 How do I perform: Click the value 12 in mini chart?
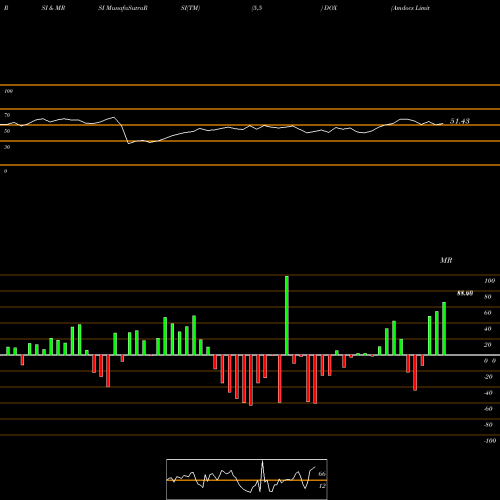pyautogui.click(x=322, y=486)
